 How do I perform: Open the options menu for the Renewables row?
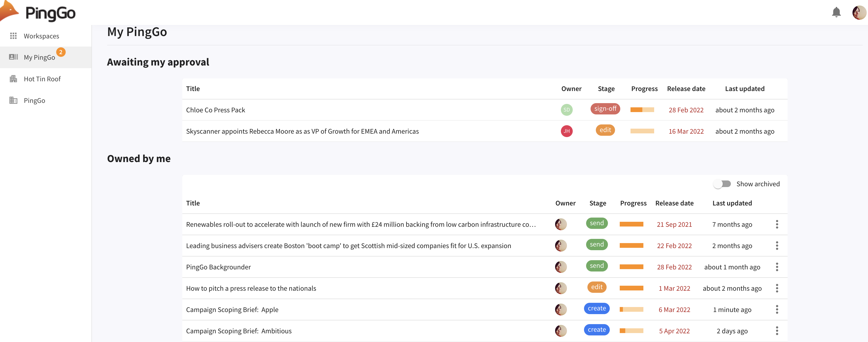click(x=777, y=224)
